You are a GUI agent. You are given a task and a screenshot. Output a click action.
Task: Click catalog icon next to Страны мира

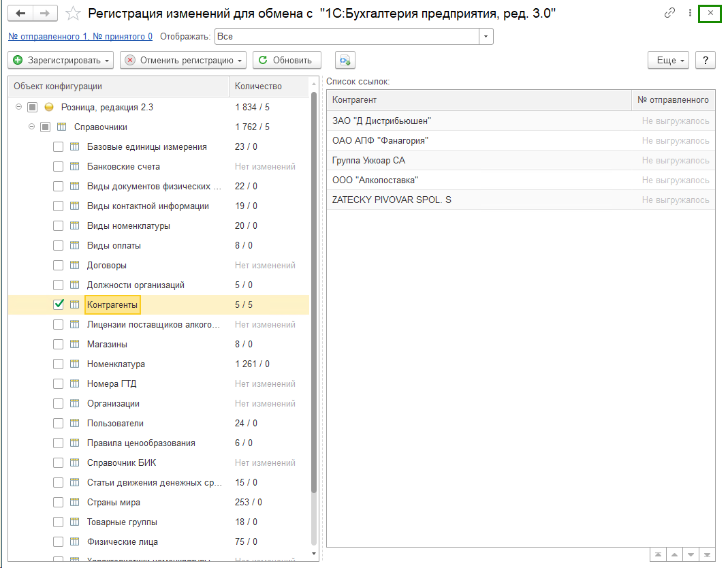click(x=75, y=502)
